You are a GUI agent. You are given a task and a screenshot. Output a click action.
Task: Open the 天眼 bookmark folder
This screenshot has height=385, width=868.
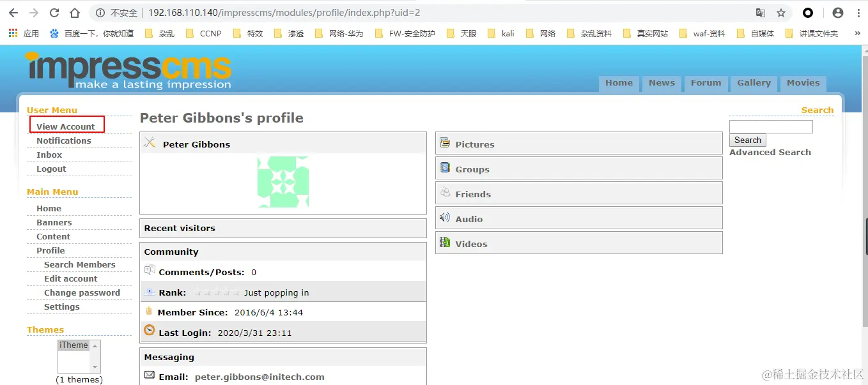[x=461, y=33]
